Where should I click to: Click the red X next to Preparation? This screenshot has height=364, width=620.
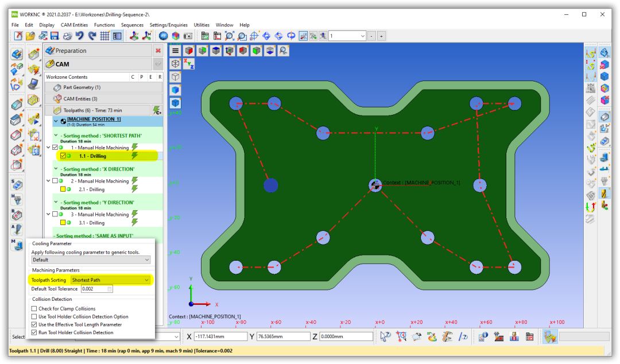[158, 51]
